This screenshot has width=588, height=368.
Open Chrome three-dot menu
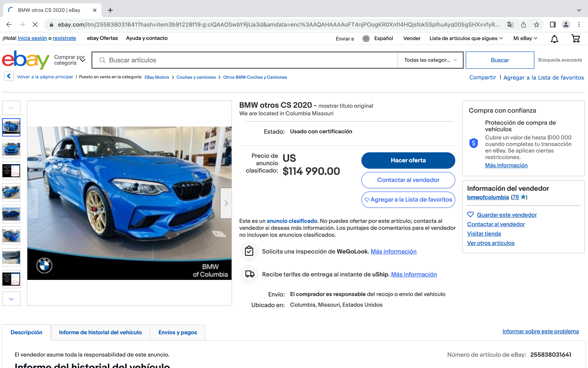click(x=579, y=25)
